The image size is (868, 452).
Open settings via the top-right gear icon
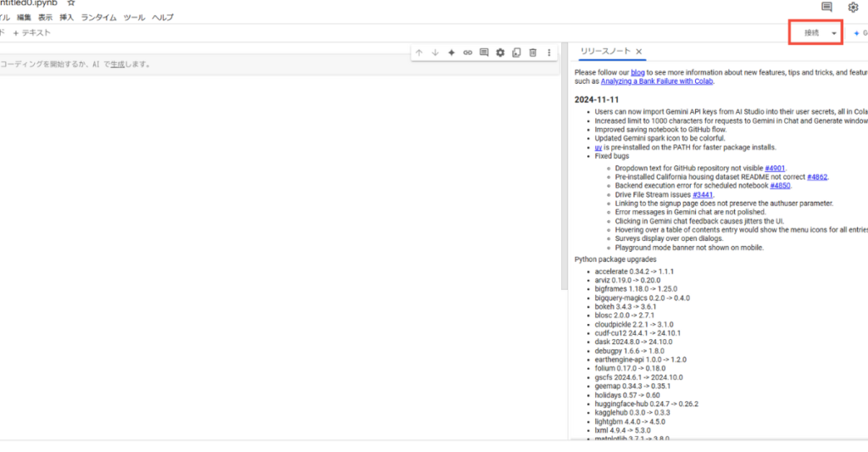tap(853, 7)
